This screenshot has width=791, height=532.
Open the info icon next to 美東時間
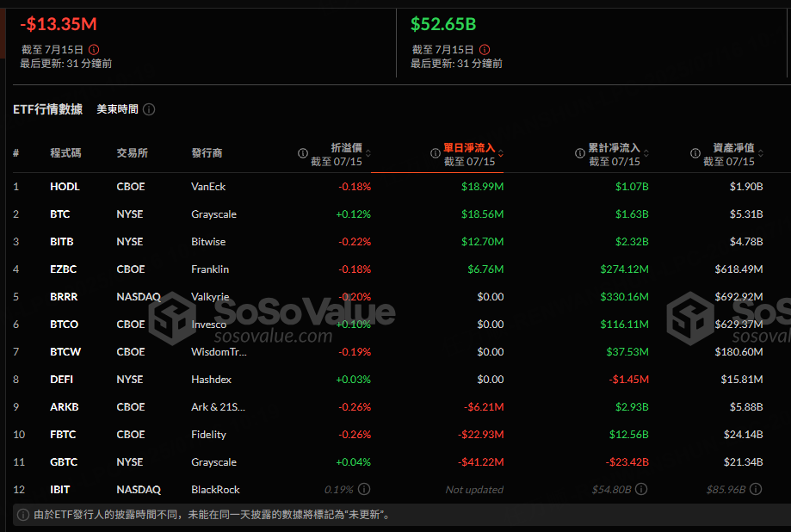(149, 109)
